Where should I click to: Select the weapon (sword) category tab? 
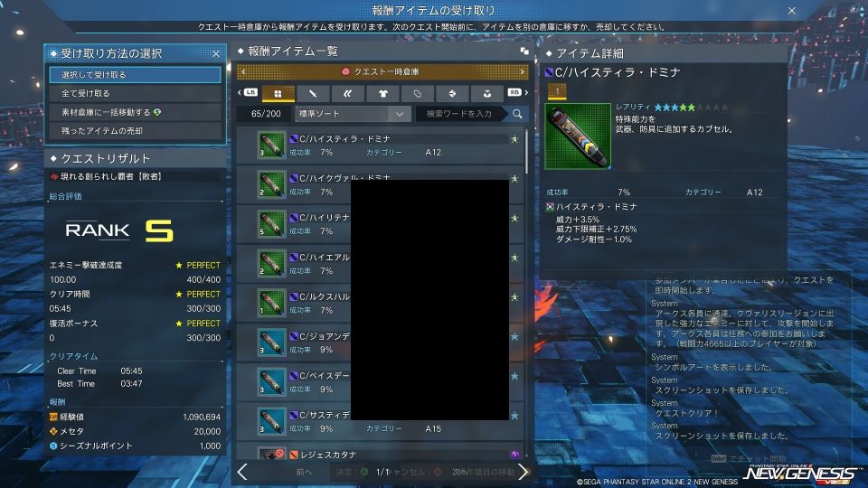[313, 93]
